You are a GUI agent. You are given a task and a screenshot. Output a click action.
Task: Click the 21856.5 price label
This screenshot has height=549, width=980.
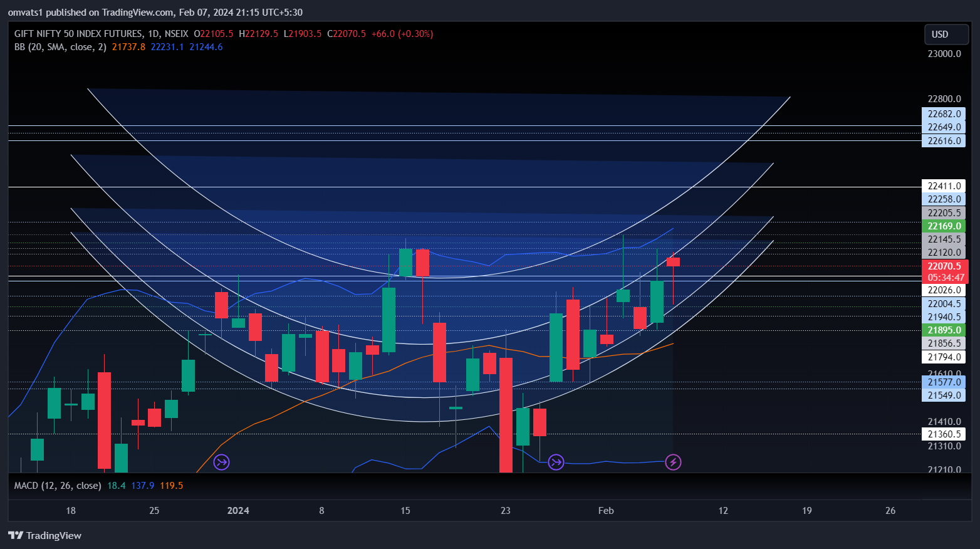click(x=944, y=343)
